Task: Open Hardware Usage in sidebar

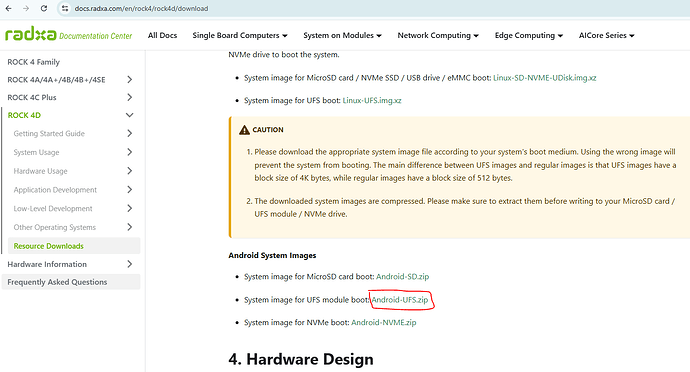Action: [x=40, y=171]
